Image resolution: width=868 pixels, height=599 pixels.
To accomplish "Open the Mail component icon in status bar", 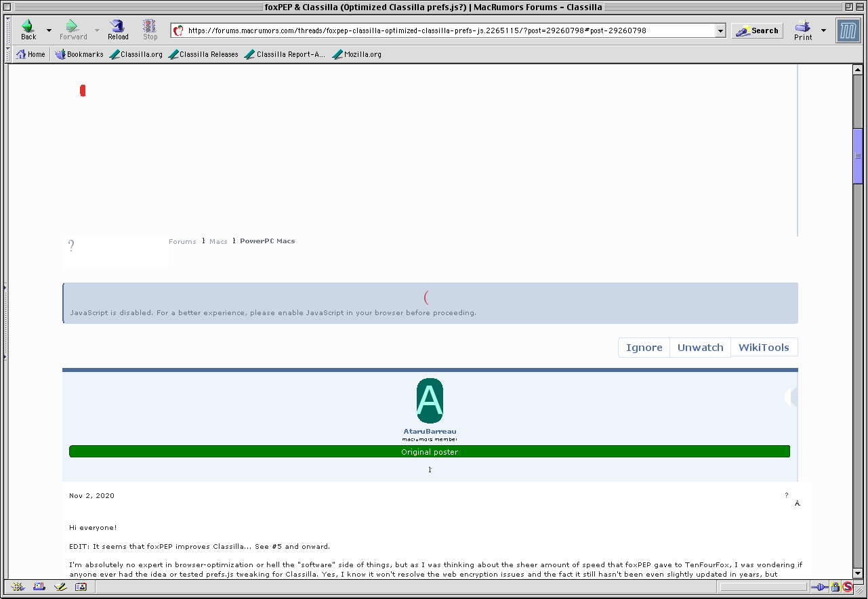I will pos(39,587).
